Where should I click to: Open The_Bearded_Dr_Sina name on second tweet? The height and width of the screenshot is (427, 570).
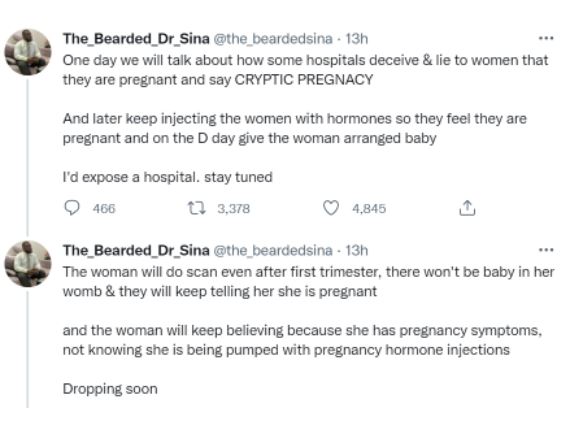tap(136, 250)
